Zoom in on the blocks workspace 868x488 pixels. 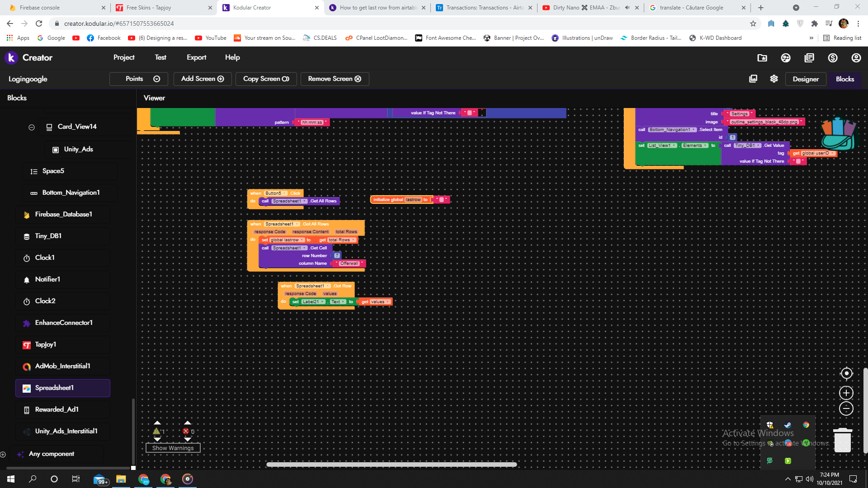click(846, 393)
